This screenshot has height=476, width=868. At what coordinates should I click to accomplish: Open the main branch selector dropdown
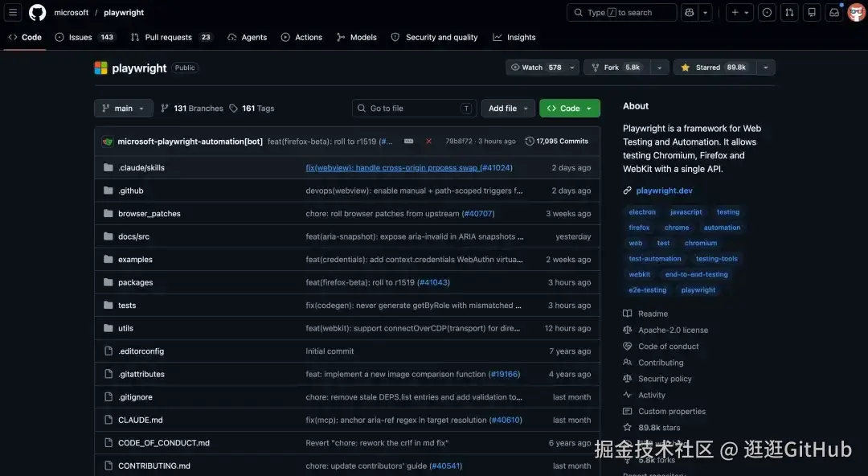point(124,108)
